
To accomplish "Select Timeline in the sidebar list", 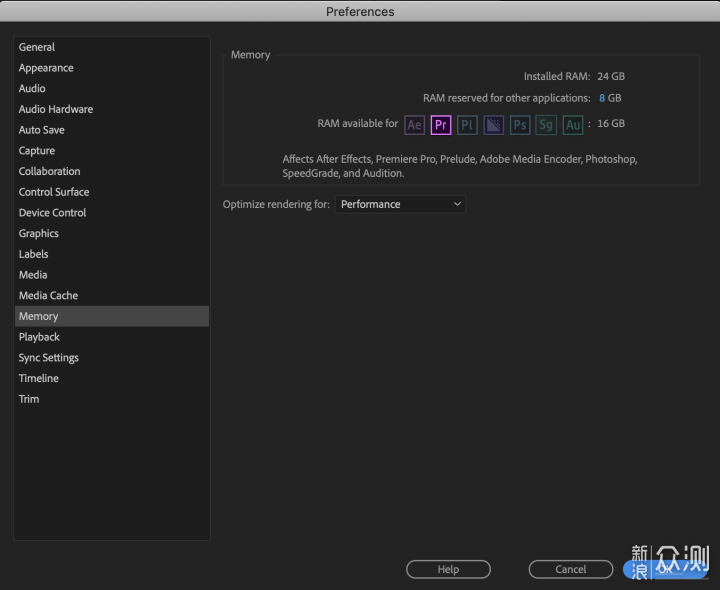I will pyautogui.click(x=112, y=378).
